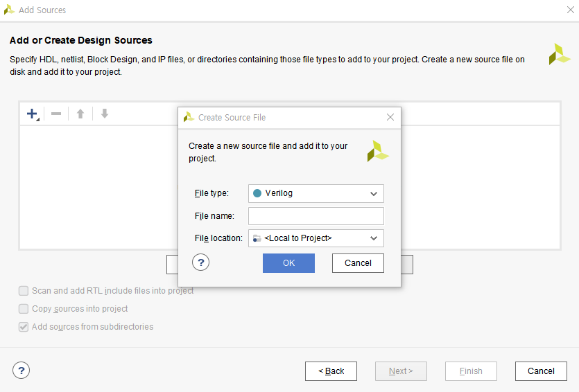This screenshot has height=392, width=579.
Task: Open help in Create Source File dialog
Action: (201, 262)
